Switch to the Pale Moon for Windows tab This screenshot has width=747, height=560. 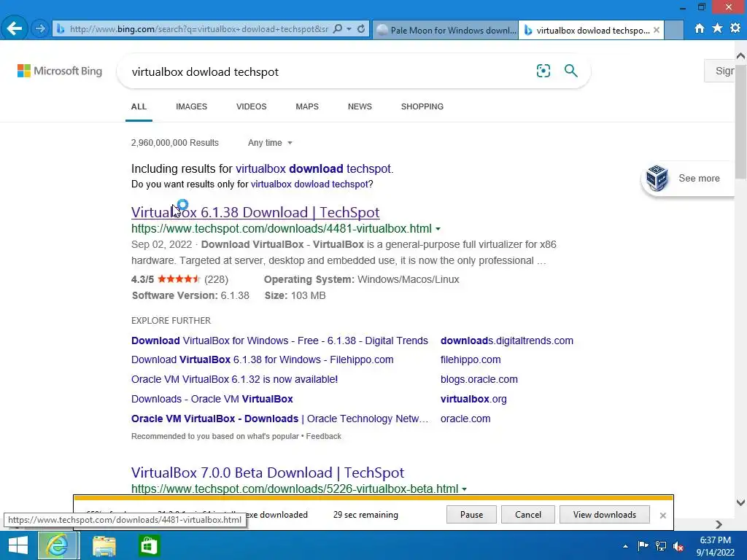click(446, 30)
